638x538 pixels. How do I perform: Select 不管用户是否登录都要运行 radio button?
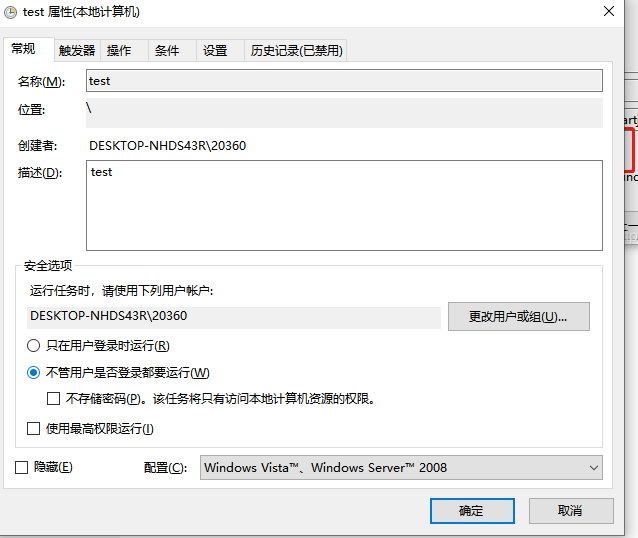click(x=33, y=373)
